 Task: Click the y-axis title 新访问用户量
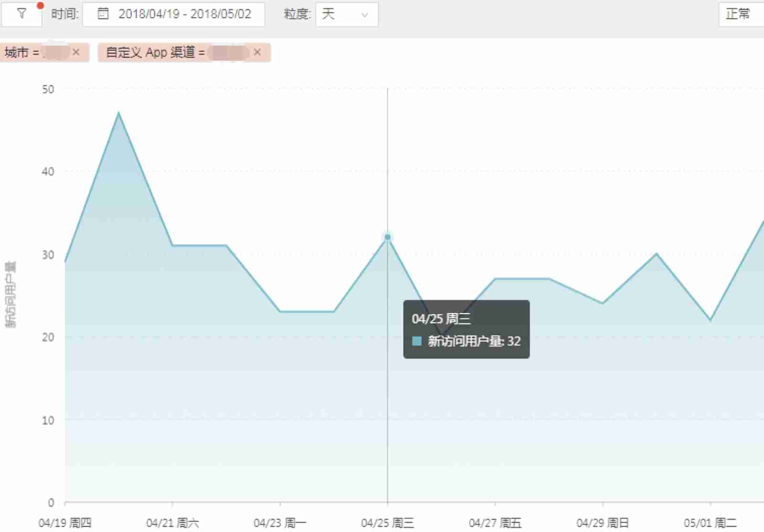coord(10,294)
